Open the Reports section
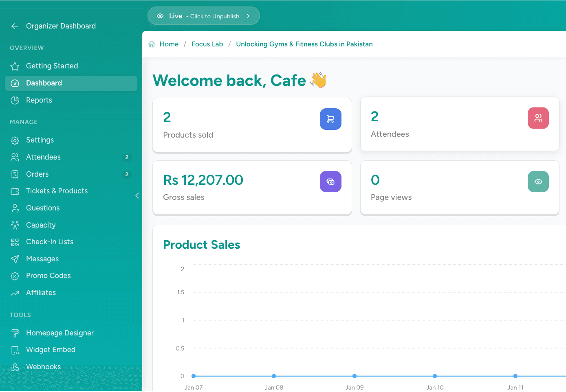 pyautogui.click(x=71, y=100)
